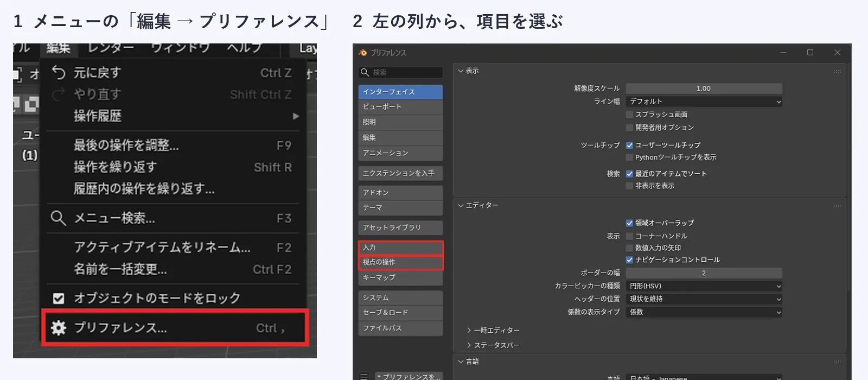868x380 pixels.
Task: Uncheck 最近のアイテムでソート
Action: coord(629,174)
